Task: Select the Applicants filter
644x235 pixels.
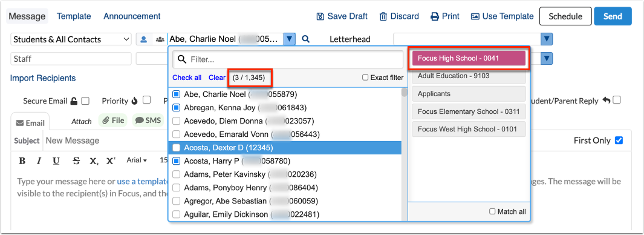Action: click(x=469, y=94)
